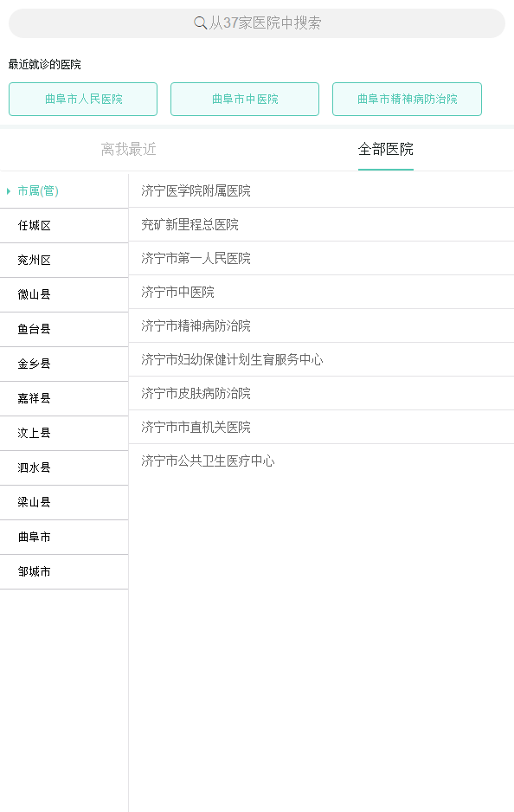
Task: Open 兖矿新里程总医院
Action: 321,225
